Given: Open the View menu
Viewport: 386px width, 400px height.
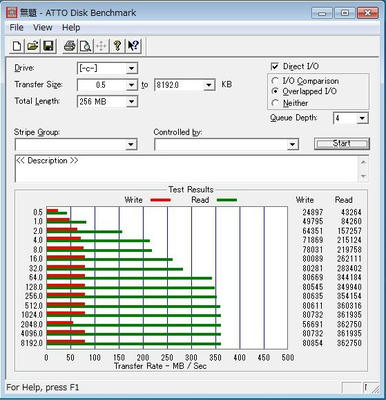Looking at the screenshot, I should (x=42, y=27).
